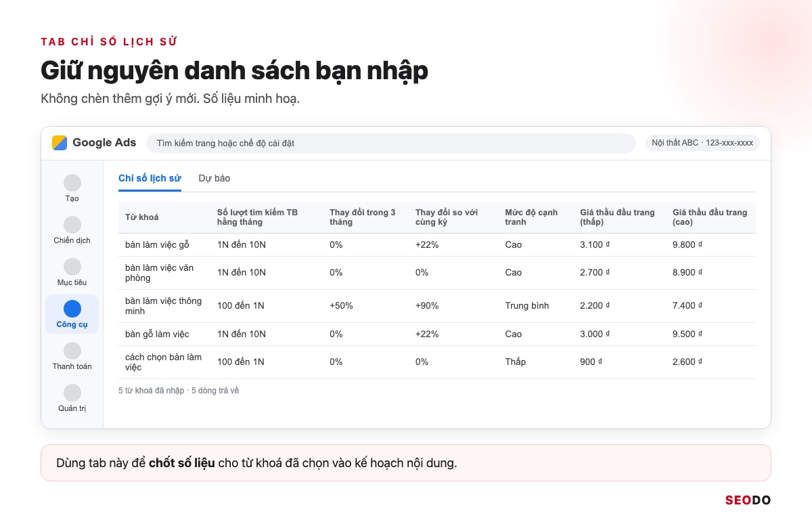This screenshot has width=812, height=522.
Task: Click the 900 ₫ low bid value
Action: 591,362
